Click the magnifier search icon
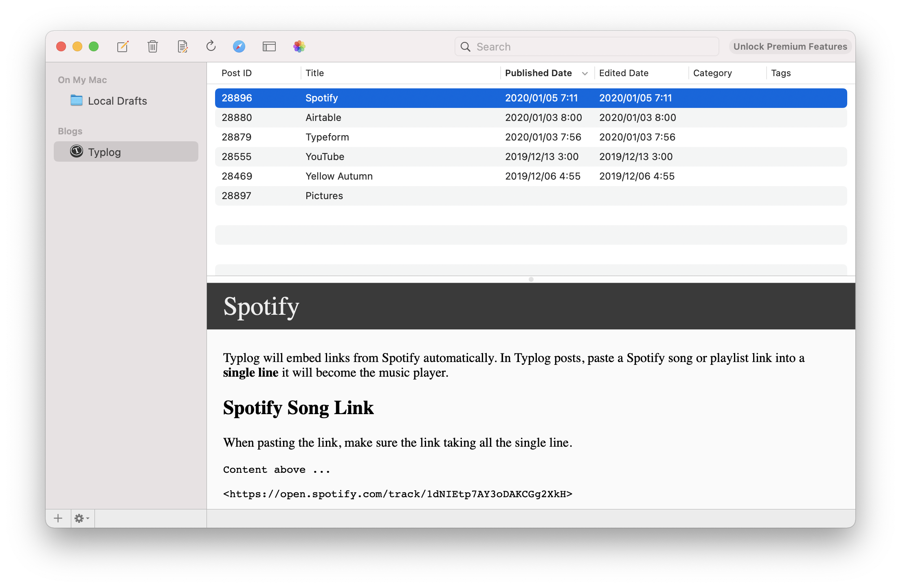The width and height of the screenshot is (901, 588). pyautogui.click(x=466, y=47)
